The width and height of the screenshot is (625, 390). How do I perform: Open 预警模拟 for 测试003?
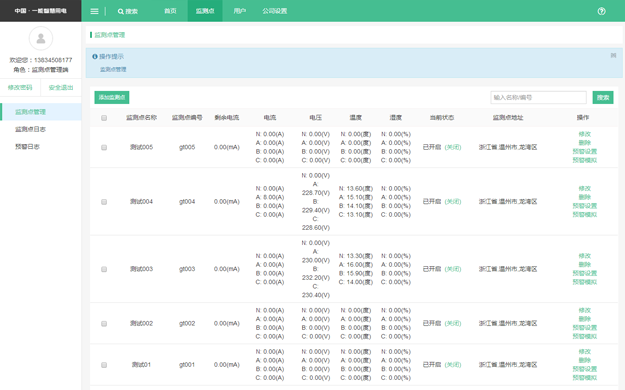tap(585, 282)
